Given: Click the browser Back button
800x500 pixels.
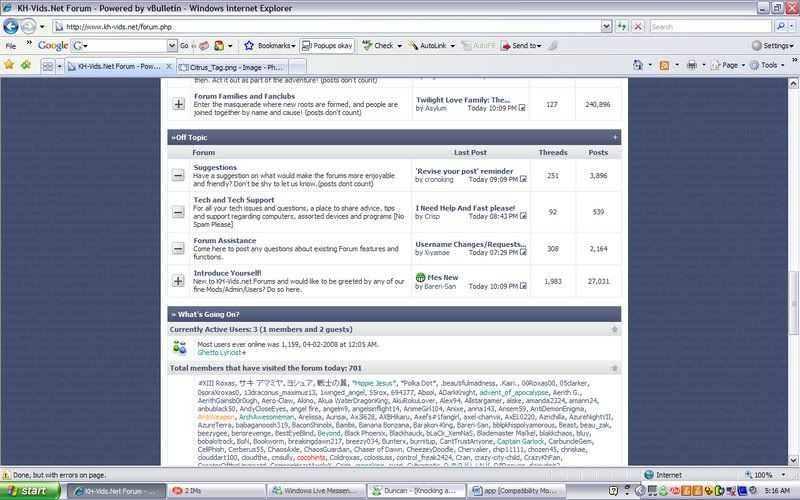Looking at the screenshot, I should click(10, 26).
